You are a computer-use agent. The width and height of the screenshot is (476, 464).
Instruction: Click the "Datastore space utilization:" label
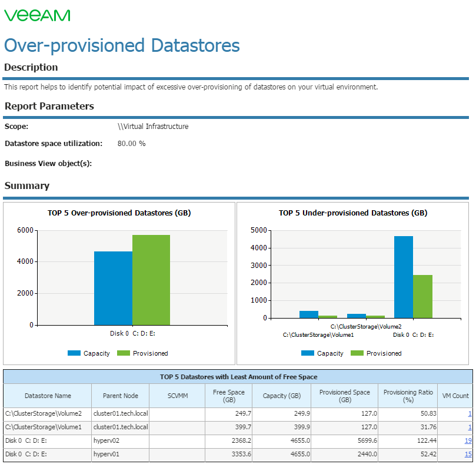54,144
